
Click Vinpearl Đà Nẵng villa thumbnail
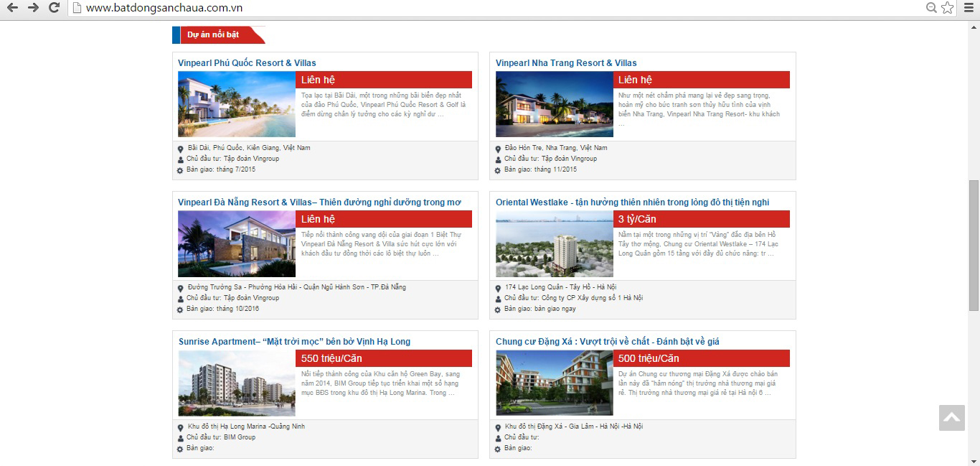point(237,243)
